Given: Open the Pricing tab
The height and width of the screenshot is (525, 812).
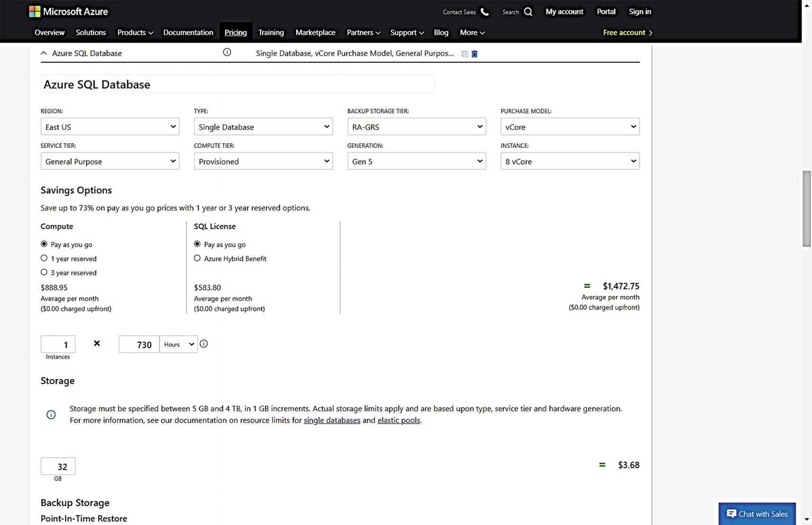Looking at the screenshot, I should click(x=236, y=32).
